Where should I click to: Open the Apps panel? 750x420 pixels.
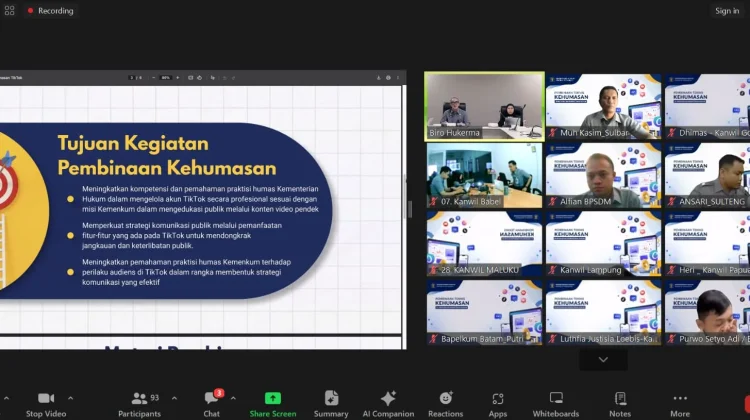click(x=497, y=404)
